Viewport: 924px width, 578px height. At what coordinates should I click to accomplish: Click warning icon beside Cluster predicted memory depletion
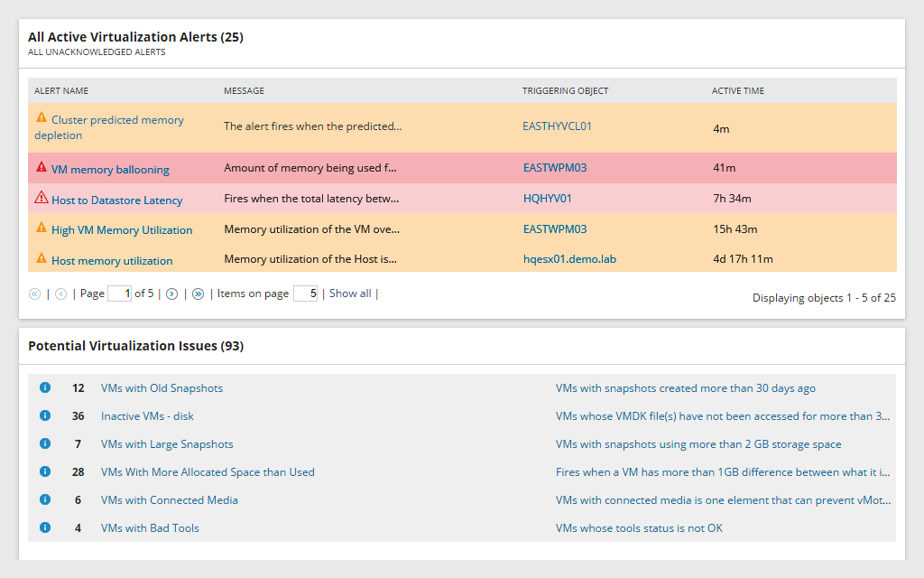pyautogui.click(x=40, y=118)
